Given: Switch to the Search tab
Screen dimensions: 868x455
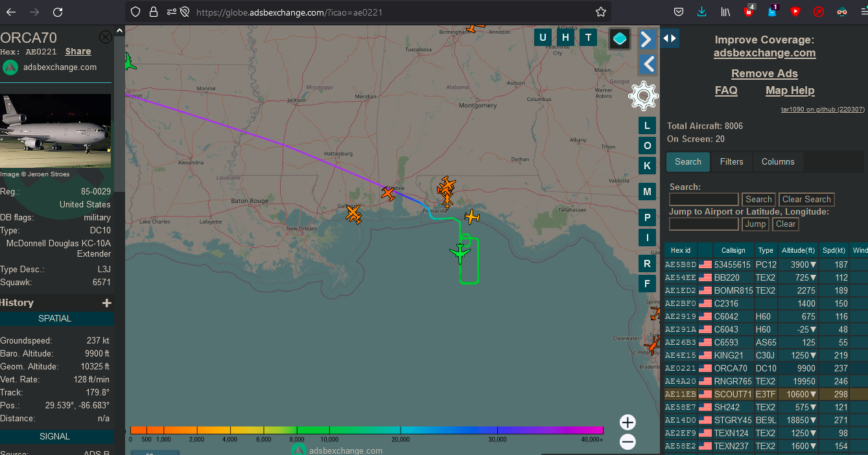Looking at the screenshot, I should click(688, 162).
